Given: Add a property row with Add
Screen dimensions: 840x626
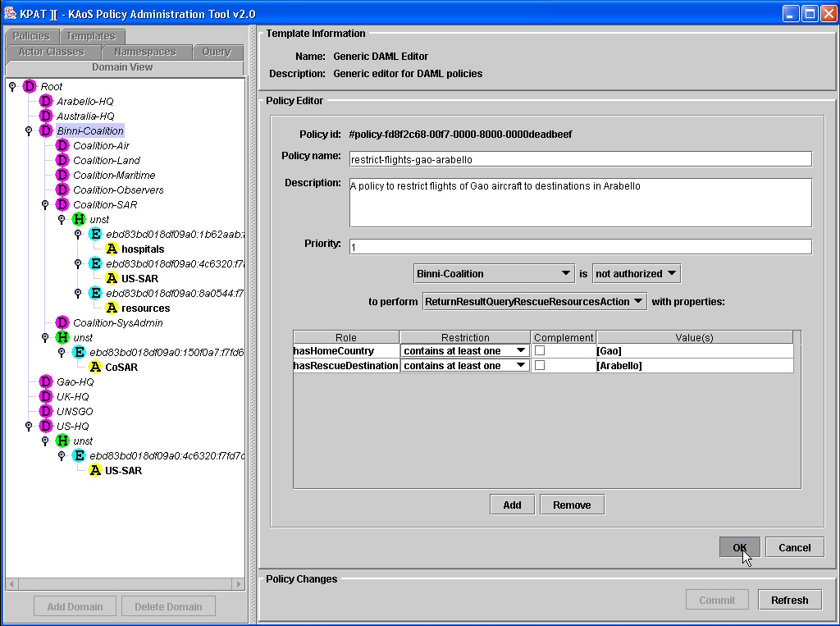Looking at the screenshot, I should pyautogui.click(x=512, y=505).
